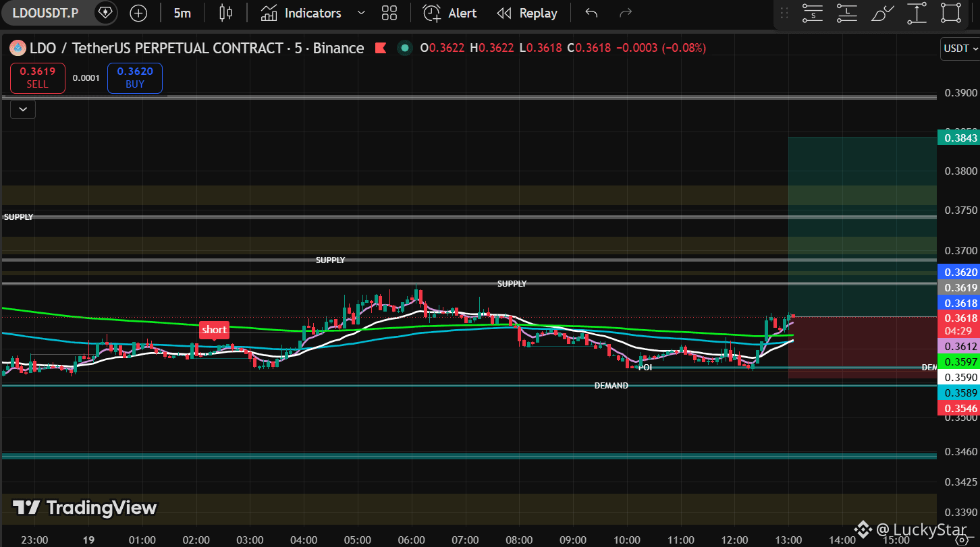Click the 0.3425 price axis label
Screen dimensions: 980x547
point(960,482)
